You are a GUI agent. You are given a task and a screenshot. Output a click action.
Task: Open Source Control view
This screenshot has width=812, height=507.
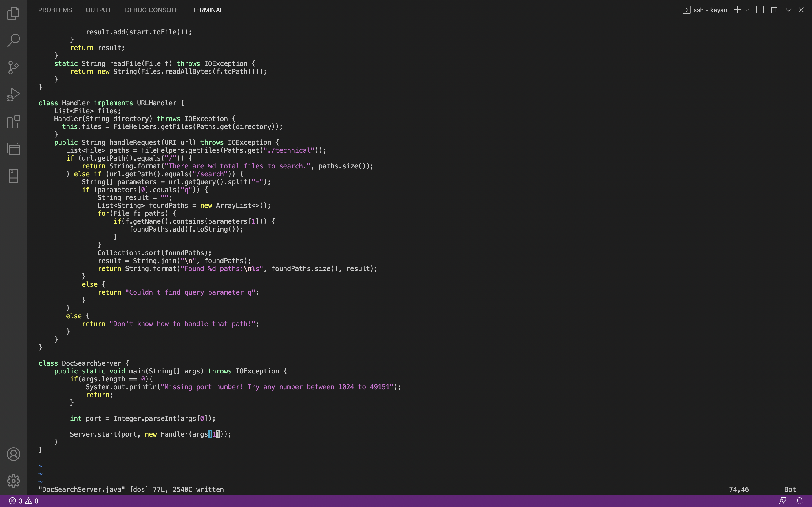pyautogui.click(x=14, y=67)
